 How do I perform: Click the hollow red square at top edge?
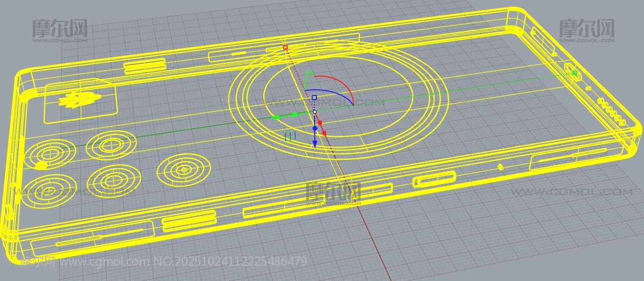tap(285, 48)
